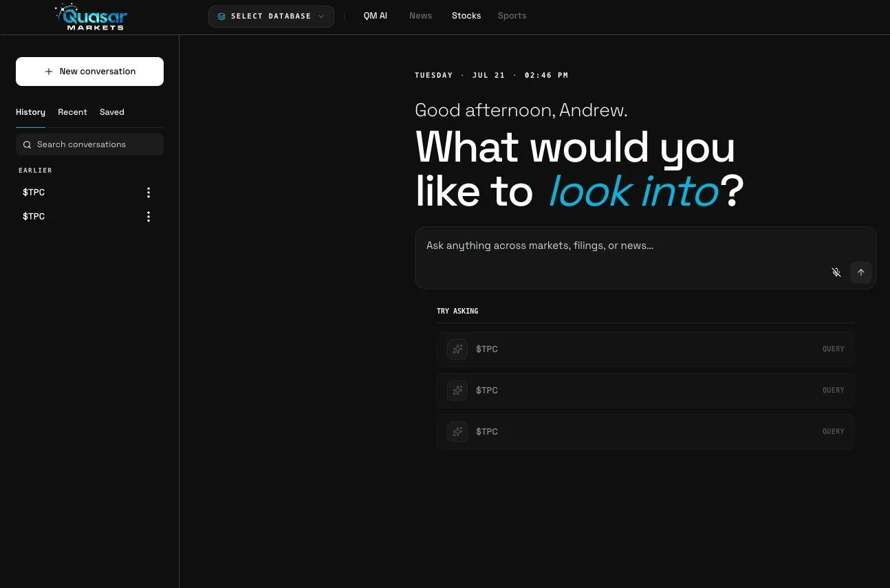Click the TRY ASKING heading
This screenshot has height=588, width=890.
pos(457,312)
